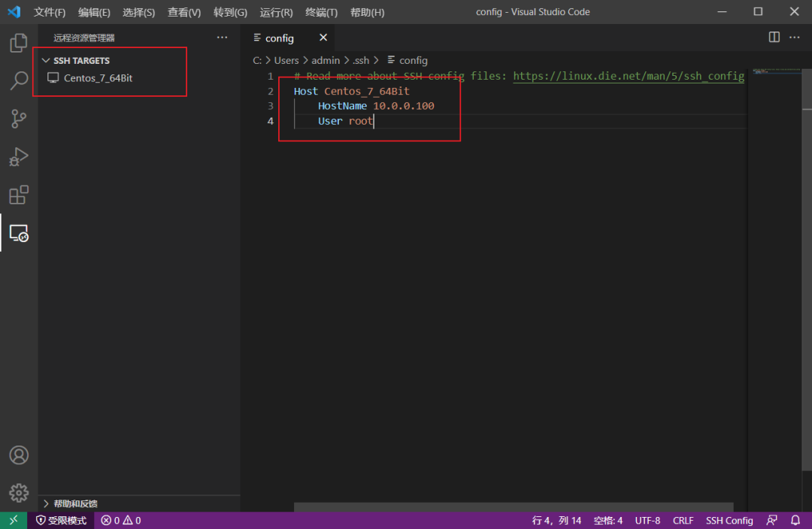Screen dimensions: 812x529
Task: Open the Manage gear icon
Action: 19,493
